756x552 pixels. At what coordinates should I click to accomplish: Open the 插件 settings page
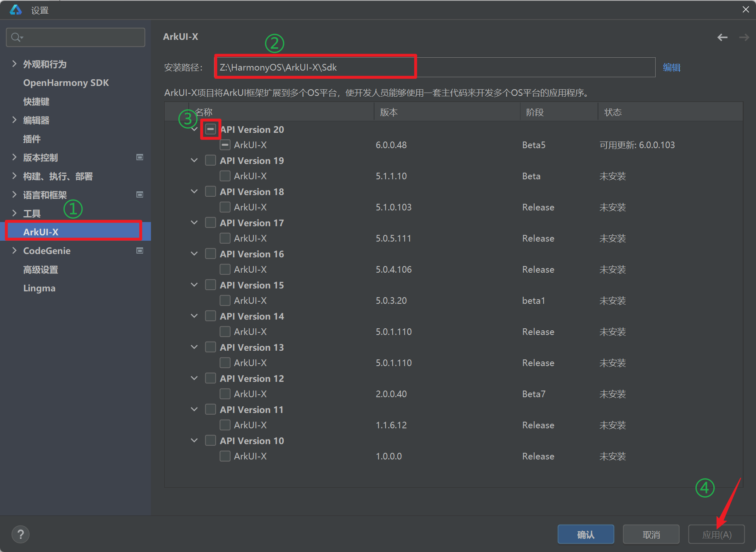tap(32, 139)
